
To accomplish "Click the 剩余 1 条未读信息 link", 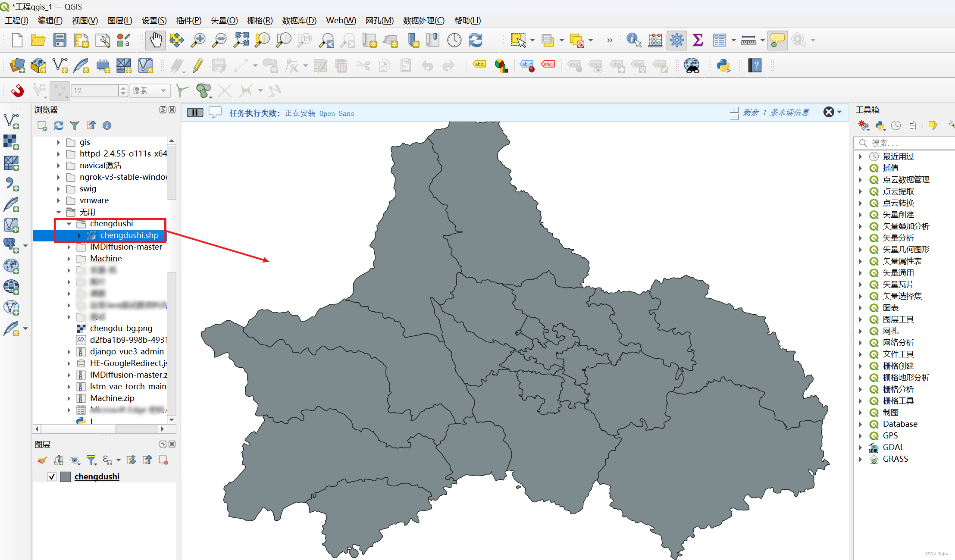I will pos(776,113).
